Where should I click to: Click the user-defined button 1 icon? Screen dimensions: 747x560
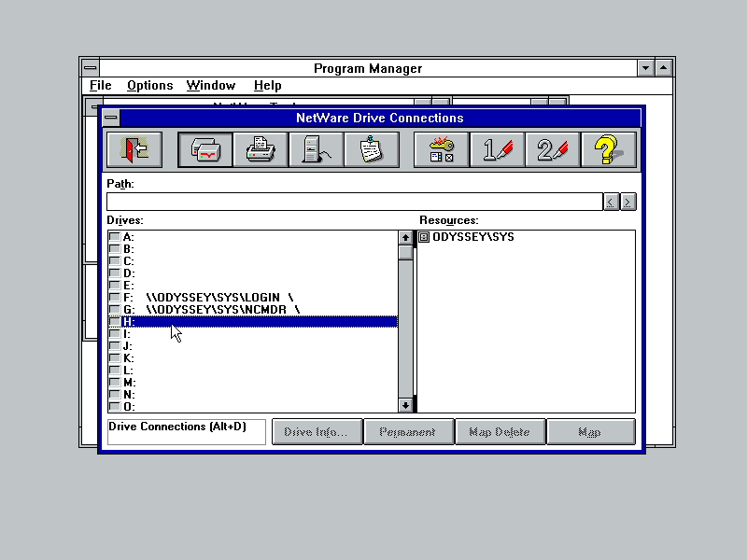coord(498,150)
